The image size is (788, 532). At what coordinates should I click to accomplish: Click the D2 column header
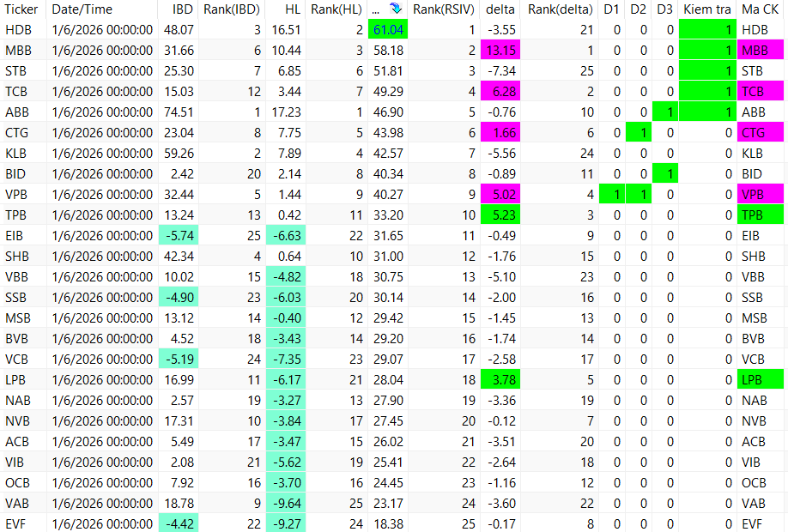(x=639, y=9)
